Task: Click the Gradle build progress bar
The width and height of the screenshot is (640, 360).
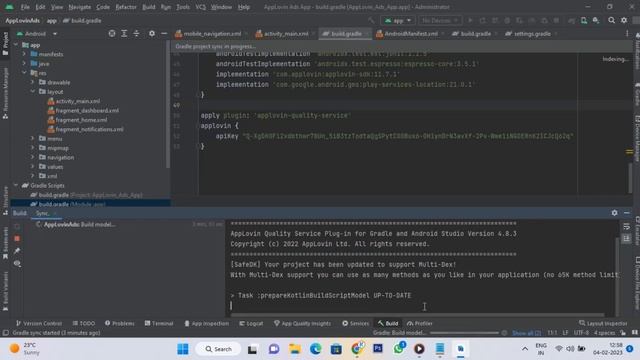Action: click(x=464, y=333)
